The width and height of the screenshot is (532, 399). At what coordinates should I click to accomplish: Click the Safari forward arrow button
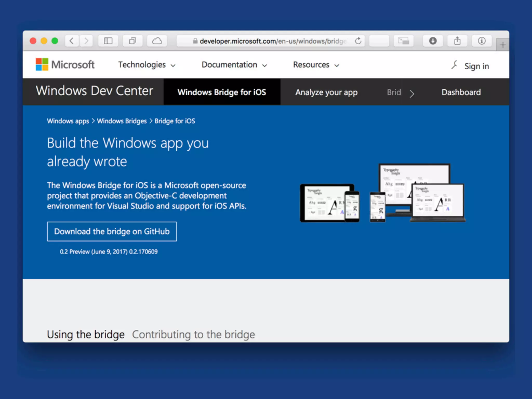tap(86, 41)
